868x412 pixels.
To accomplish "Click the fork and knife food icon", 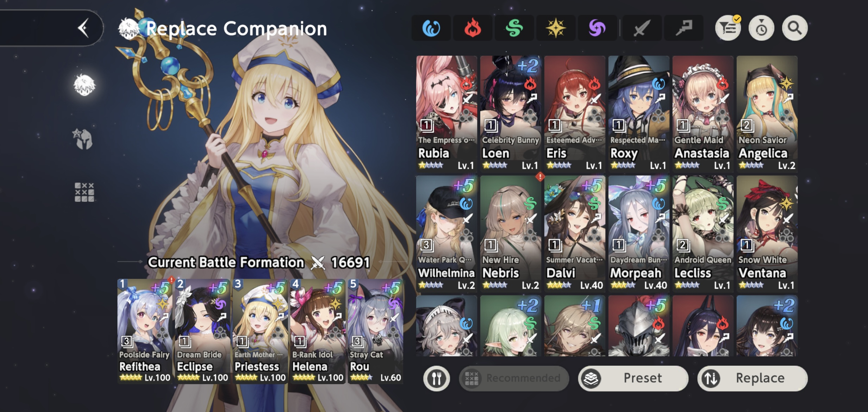I will pyautogui.click(x=437, y=379).
